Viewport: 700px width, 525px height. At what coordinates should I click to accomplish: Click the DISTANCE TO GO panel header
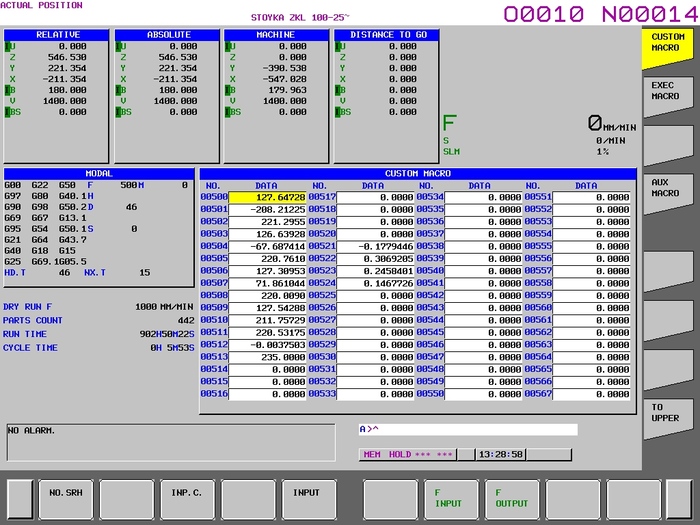(x=387, y=35)
